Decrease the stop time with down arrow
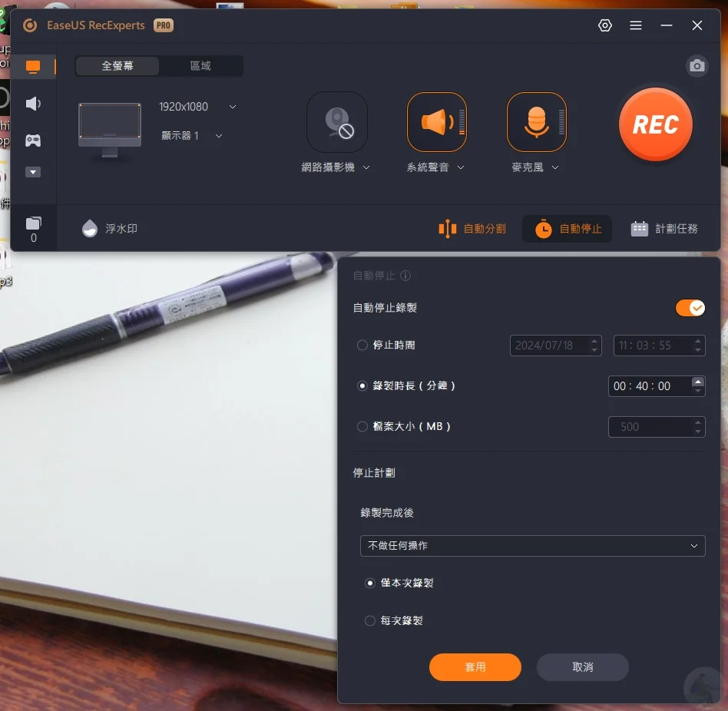Viewport: 728px width, 711px height. click(x=698, y=350)
